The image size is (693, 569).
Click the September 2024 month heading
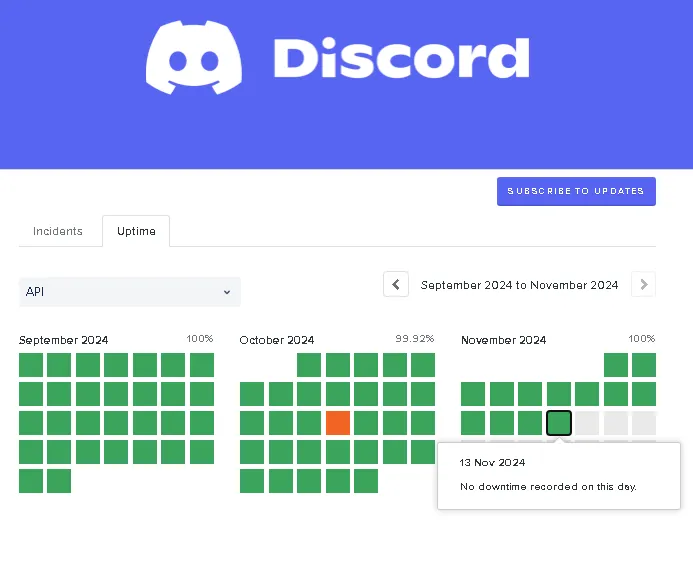63,340
